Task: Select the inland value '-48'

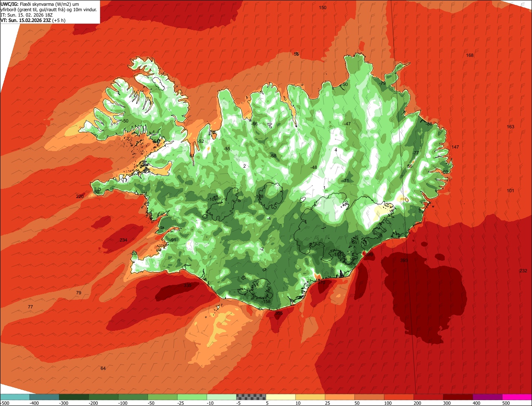Action: (314, 167)
